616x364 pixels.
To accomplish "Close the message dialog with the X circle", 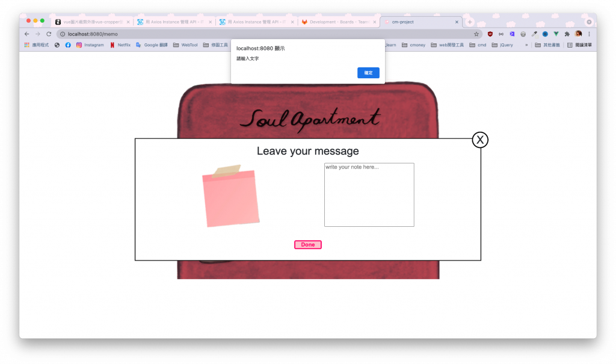I will coord(479,140).
